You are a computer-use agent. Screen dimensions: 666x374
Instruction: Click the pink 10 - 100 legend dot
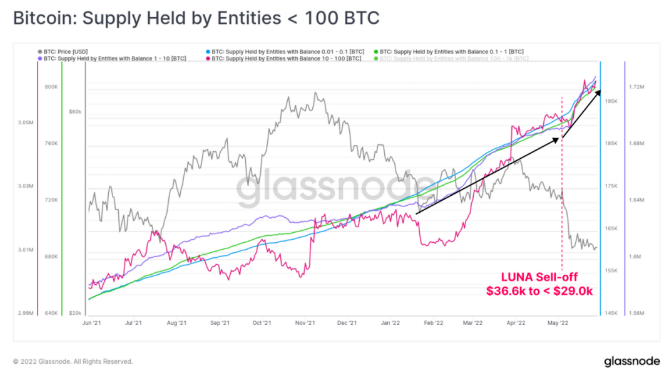[208, 59]
